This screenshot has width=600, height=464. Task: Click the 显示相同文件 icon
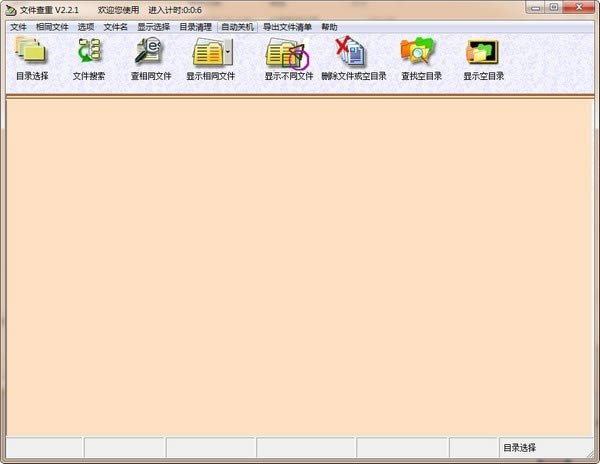[207, 52]
